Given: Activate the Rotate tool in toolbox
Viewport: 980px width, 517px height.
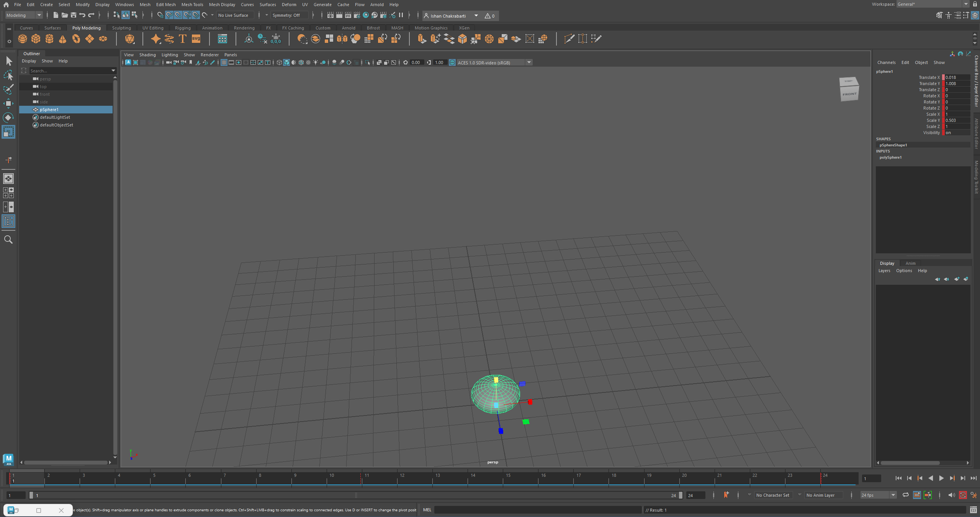Looking at the screenshot, I should (x=9, y=118).
